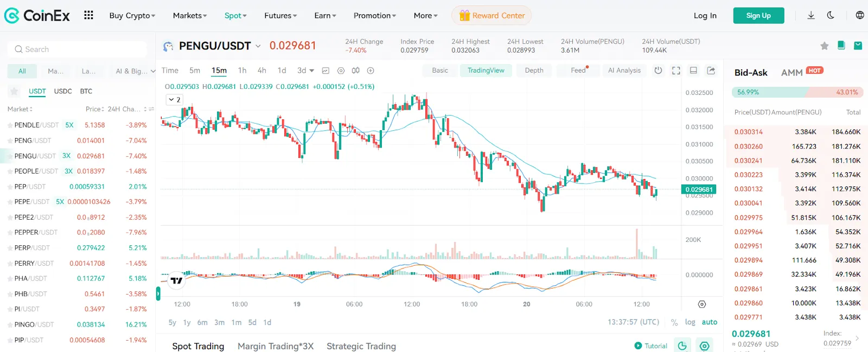The image size is (868, 352).
Task: Select USDC market tab
Action: [63, 91]
